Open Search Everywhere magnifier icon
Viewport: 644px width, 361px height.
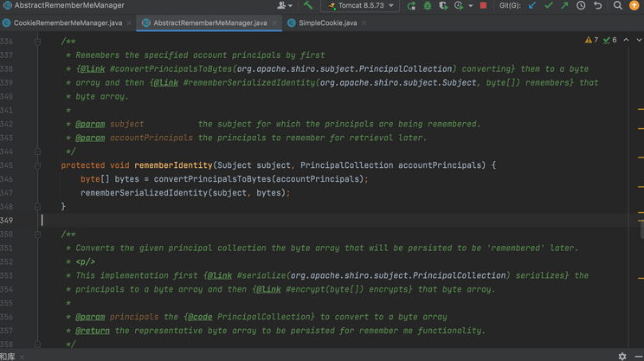(618, 5)
